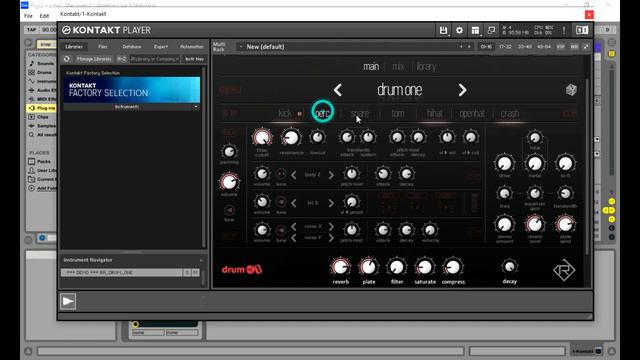Open Ableton Edit menu
This screenshot has height=360, width=640.
(44, 16)
